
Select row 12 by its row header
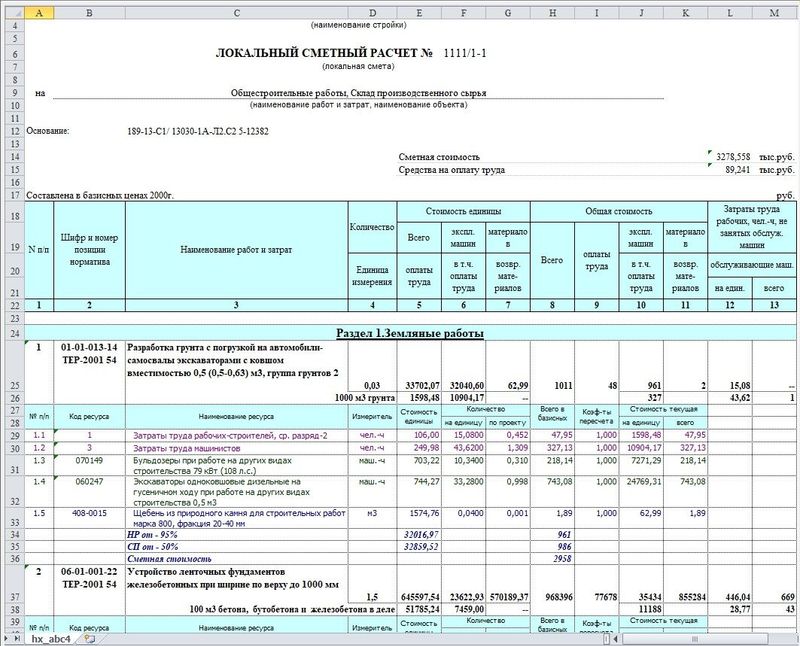14,131
